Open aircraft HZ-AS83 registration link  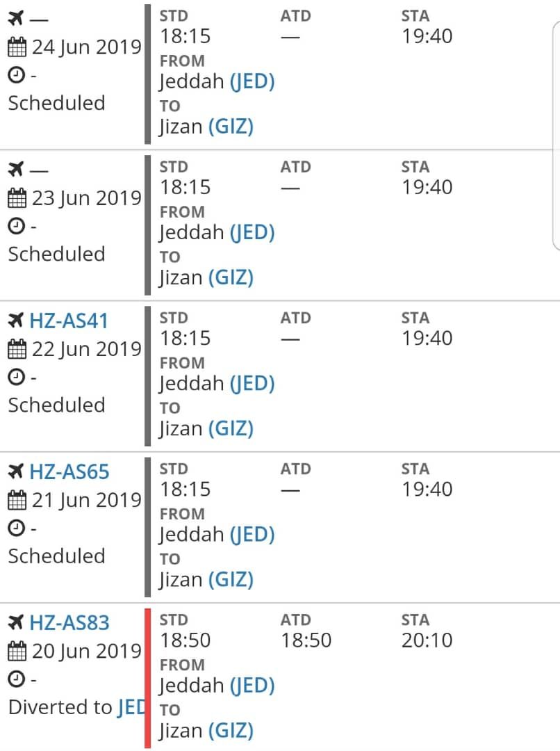69,622
